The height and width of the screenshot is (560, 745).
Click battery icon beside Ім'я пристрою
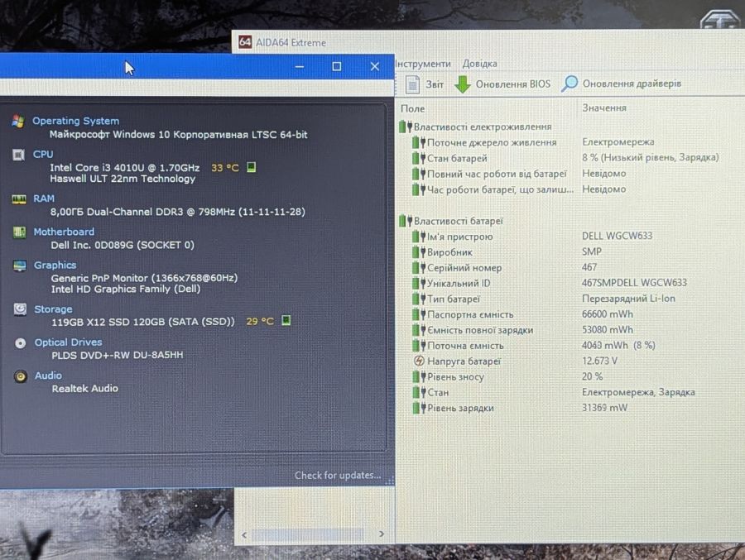tap(419, 237)
